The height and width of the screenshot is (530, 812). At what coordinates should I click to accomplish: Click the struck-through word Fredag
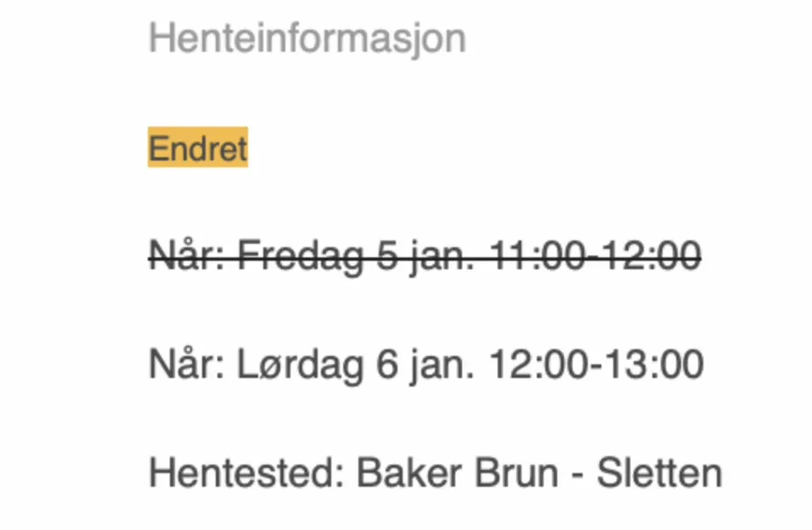[x=301, y=257]
